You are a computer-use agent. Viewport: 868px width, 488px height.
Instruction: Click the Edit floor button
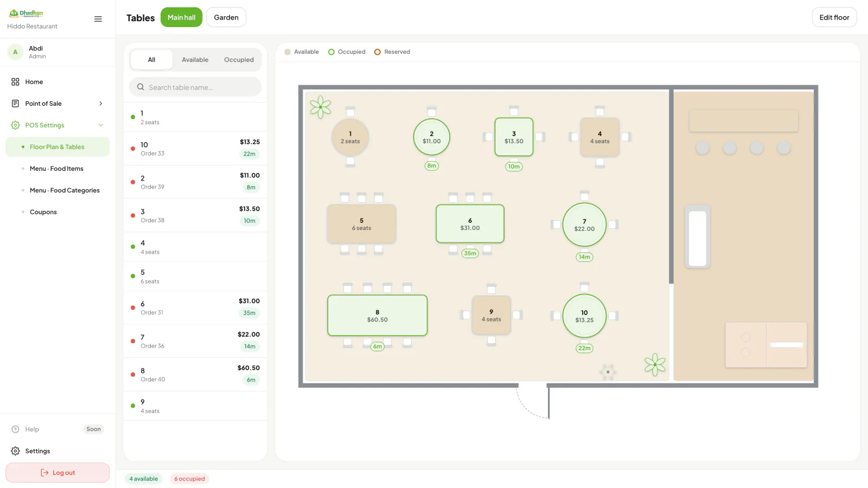click(x=834, y=17)
